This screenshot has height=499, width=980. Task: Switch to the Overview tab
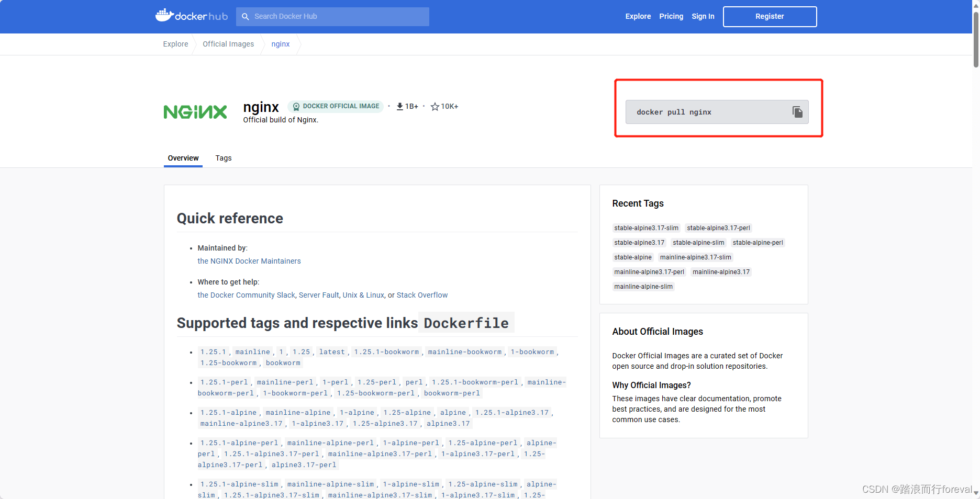click(183, 158)
